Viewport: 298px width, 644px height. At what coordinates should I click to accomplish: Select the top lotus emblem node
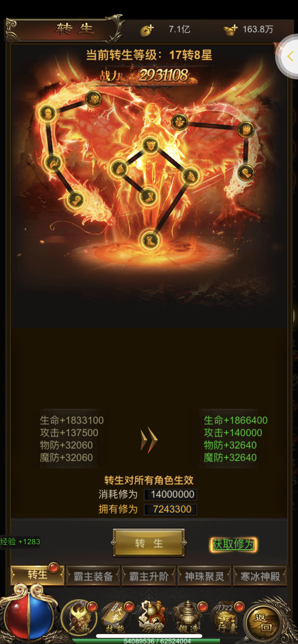(93, 99)
